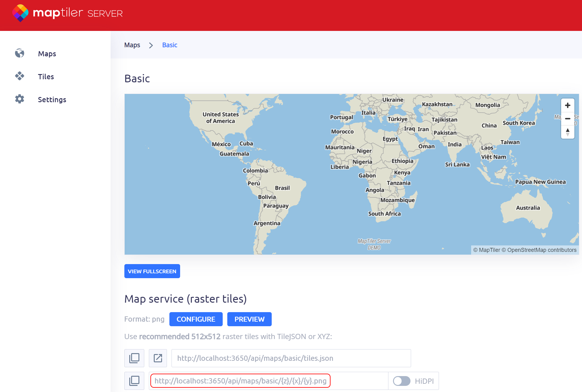
Task: Click the México label on the map
Action: click(x=221, y=144)
